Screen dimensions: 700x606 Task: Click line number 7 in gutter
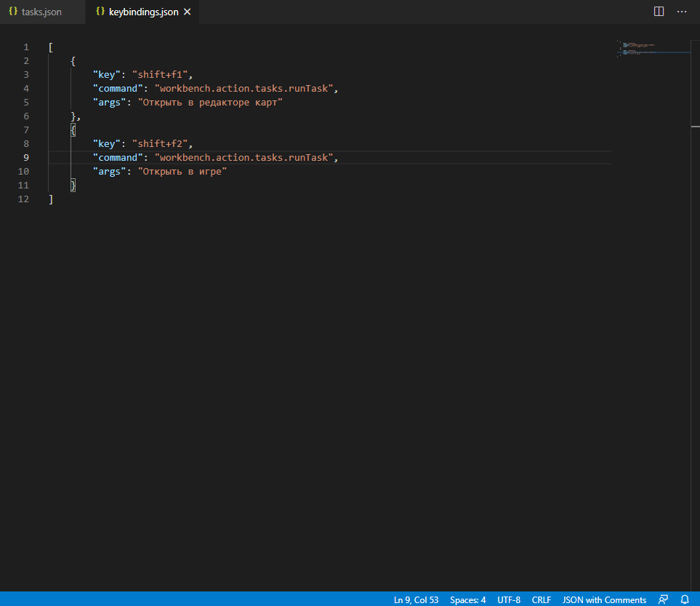coord(26,130)
